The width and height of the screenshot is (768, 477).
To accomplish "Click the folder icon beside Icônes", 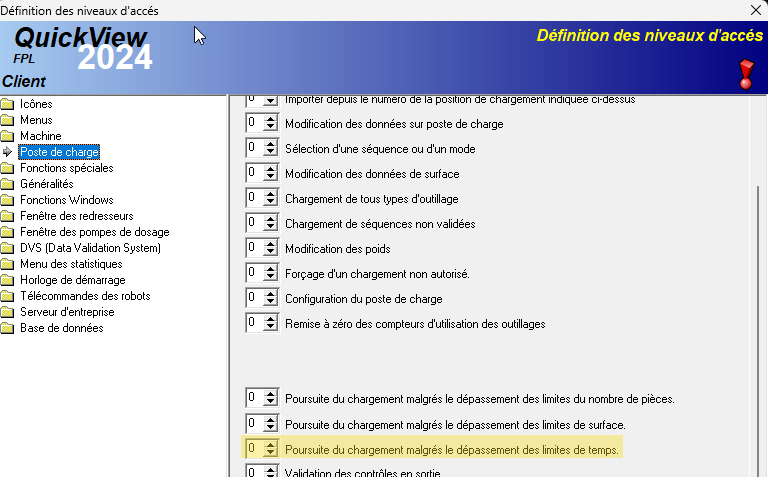I will point(9,104).
